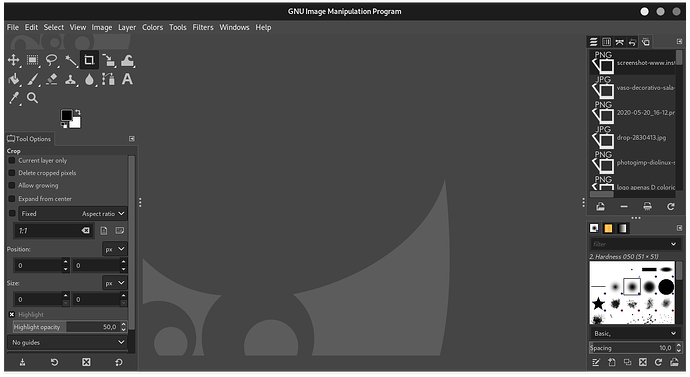This screenshot has width=690, height=377.
Task: Select the Eraser tool
Action: tap(51, 79)
